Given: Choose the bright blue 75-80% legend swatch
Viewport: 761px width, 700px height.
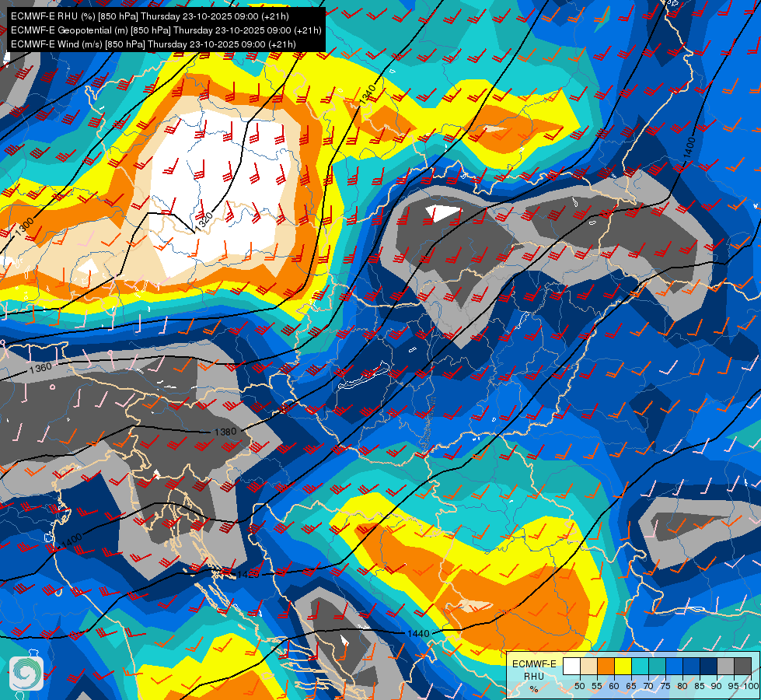Looking at the screenshot, I should [x=674, y=666].
